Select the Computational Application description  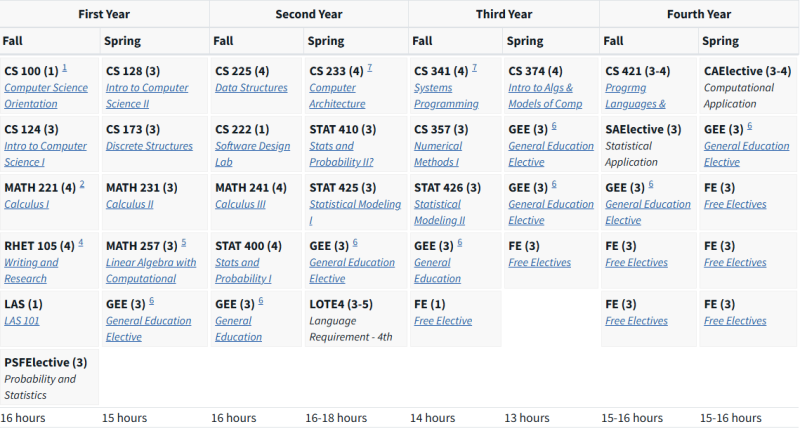pyautogui.click(x=739, y=95)
